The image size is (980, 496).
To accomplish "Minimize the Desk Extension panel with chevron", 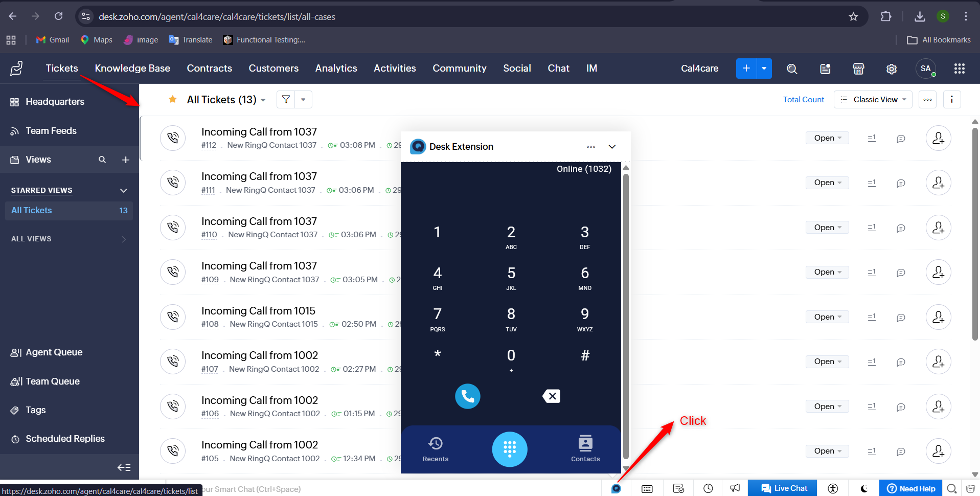I will 612,147.
